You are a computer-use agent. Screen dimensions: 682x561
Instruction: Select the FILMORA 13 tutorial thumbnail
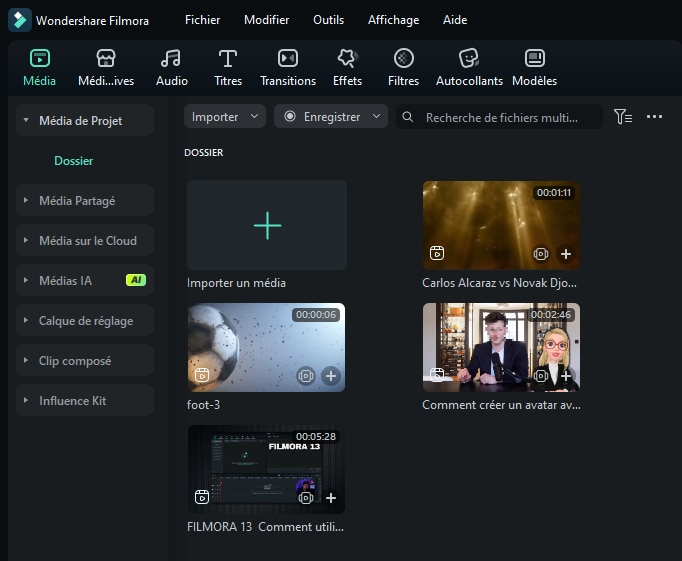(266, 469)
